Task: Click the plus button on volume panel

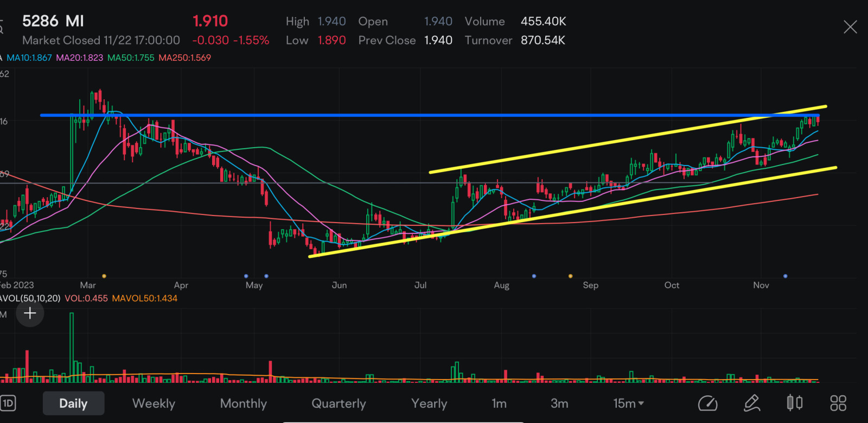Action: tap(30, 313)
